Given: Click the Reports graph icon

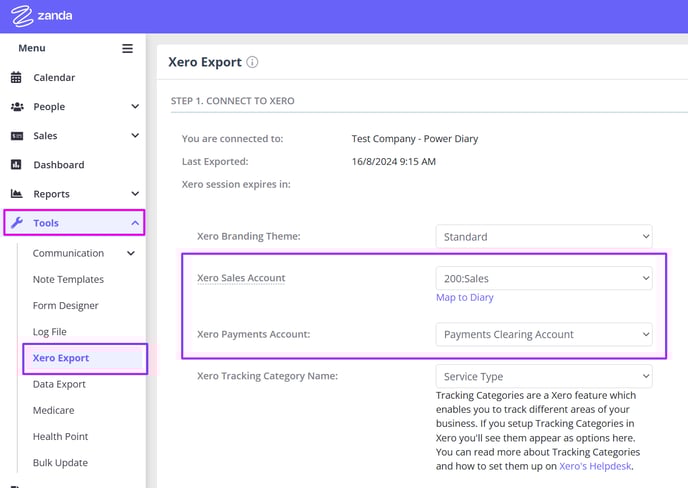Looking at the screenshot, I should 17,194.
